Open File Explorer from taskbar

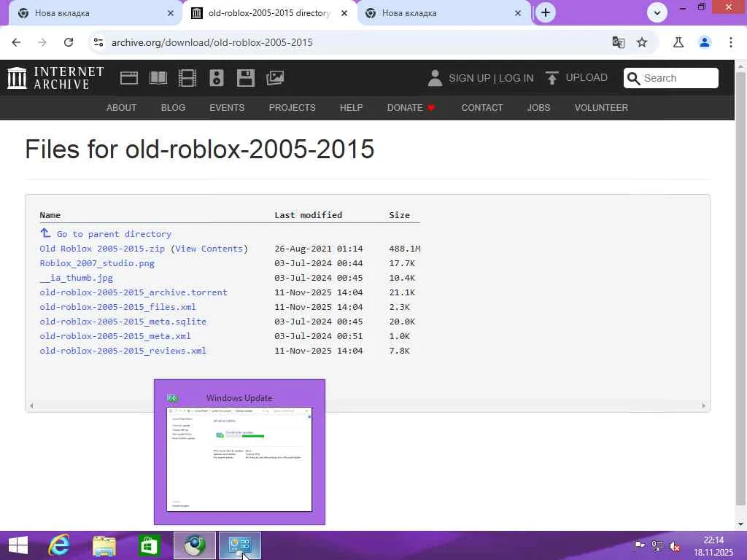(104, 545)
